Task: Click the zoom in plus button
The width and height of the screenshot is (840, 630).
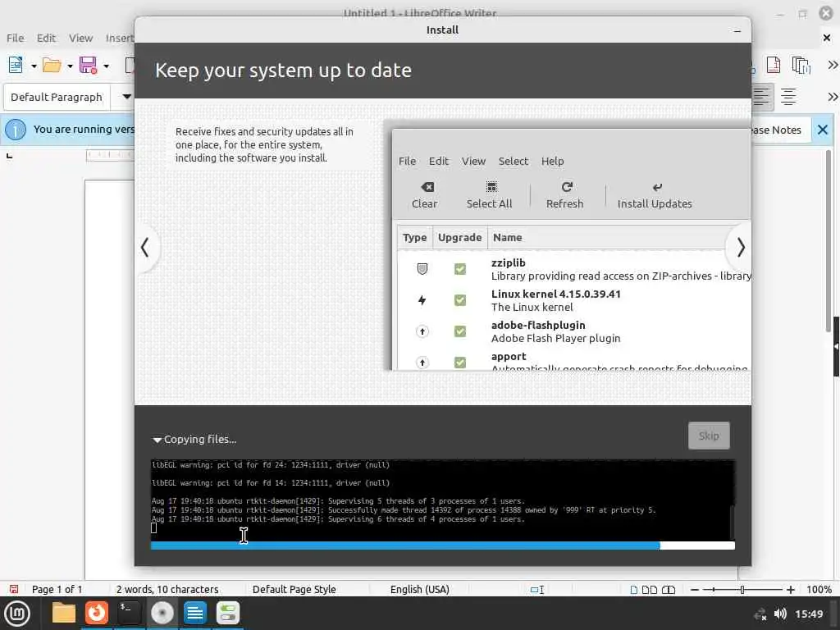Action: pos(790,590)
